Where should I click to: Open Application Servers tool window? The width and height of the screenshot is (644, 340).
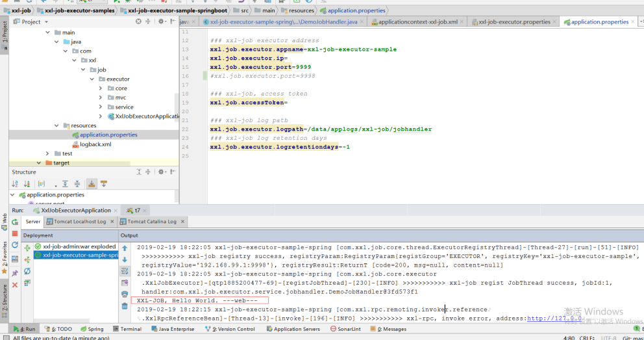[x=293, y=329]
